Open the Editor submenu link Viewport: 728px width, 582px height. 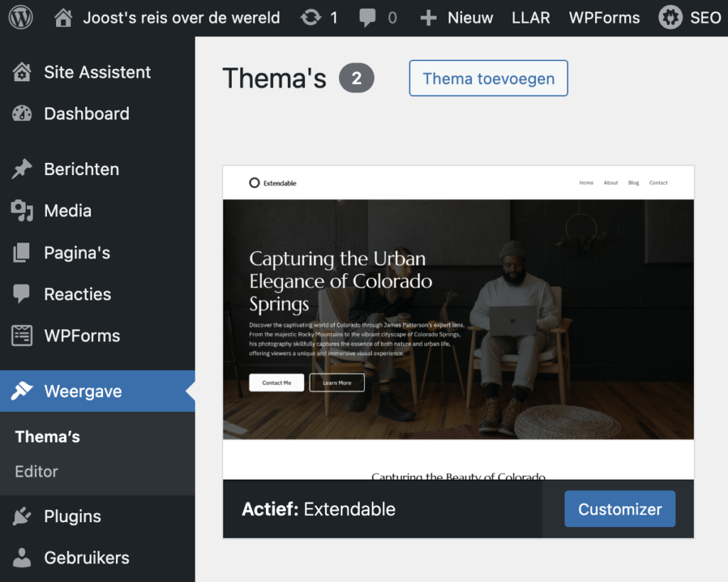click(x=36, y=472)
